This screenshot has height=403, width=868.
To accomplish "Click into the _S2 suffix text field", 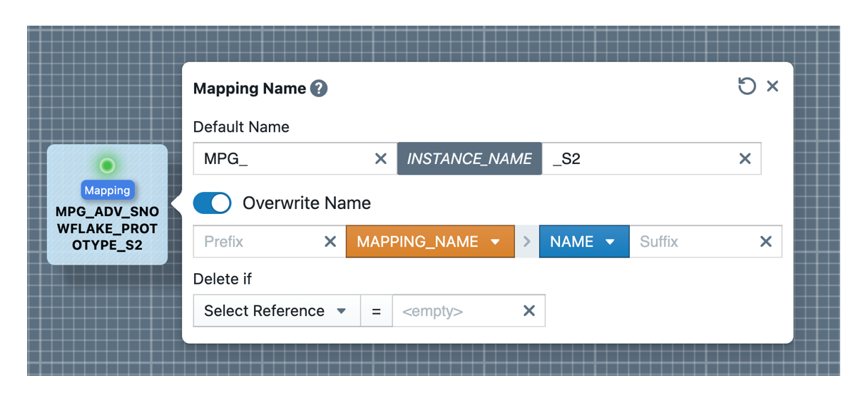I will tap(638, 159).
